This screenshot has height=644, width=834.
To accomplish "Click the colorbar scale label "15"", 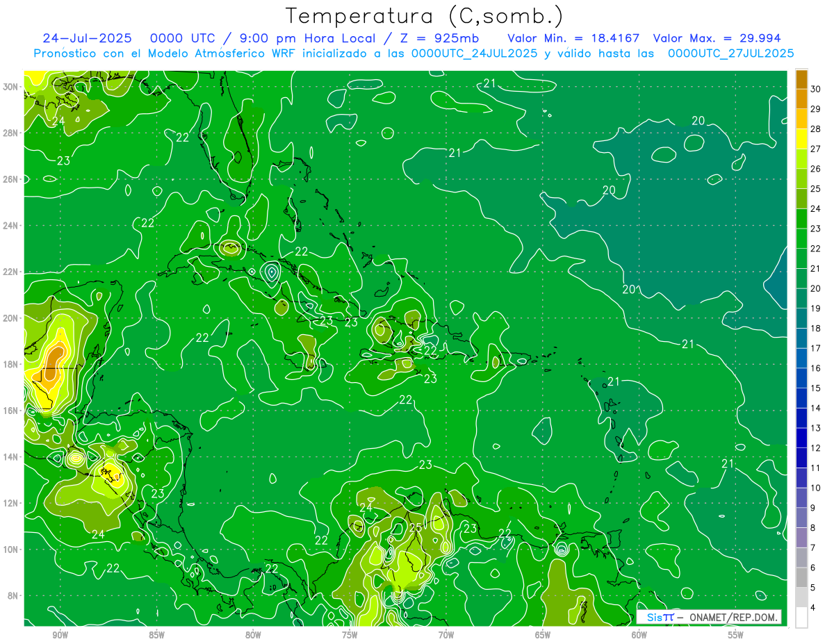I will [816, 388].
